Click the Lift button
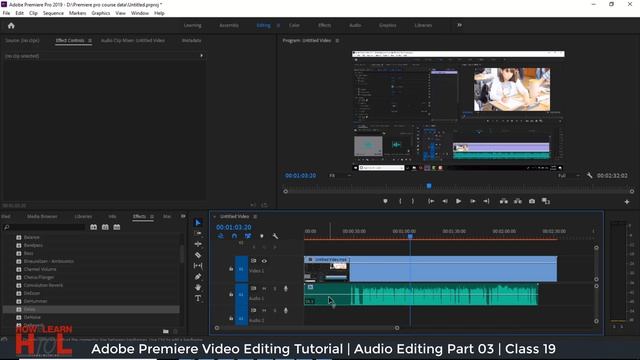This screenshot has width=640, height=360. (504, 201)
